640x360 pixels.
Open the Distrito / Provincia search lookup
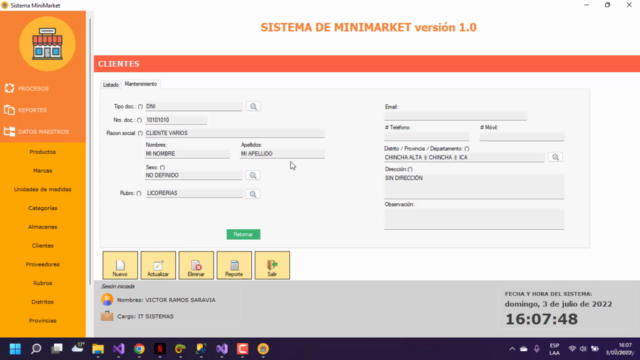(555, 157)
